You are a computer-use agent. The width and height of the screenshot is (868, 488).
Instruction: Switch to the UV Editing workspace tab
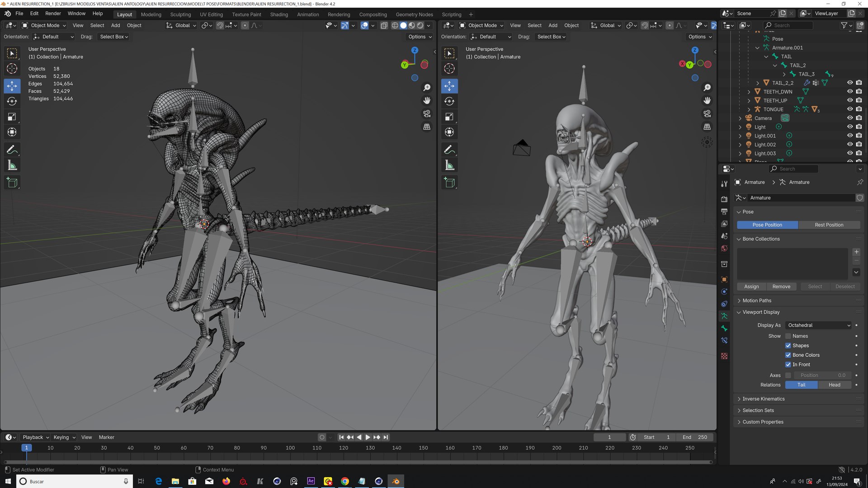[212, 14]
